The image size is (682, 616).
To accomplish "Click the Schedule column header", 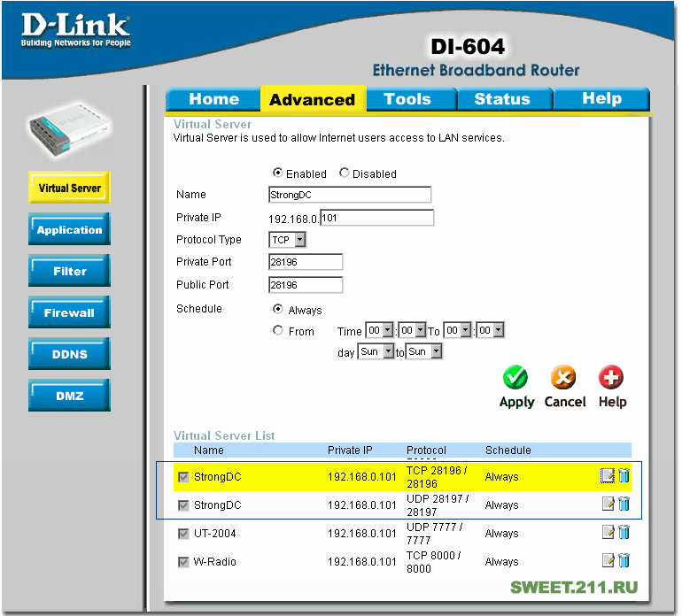I will (x=508, y=450).
